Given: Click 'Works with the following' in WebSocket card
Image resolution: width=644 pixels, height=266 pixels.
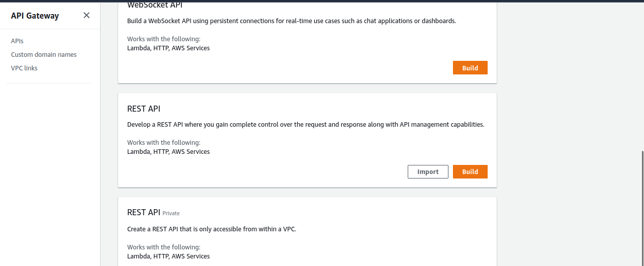Looking at the screenshot, I should (163, 39).
